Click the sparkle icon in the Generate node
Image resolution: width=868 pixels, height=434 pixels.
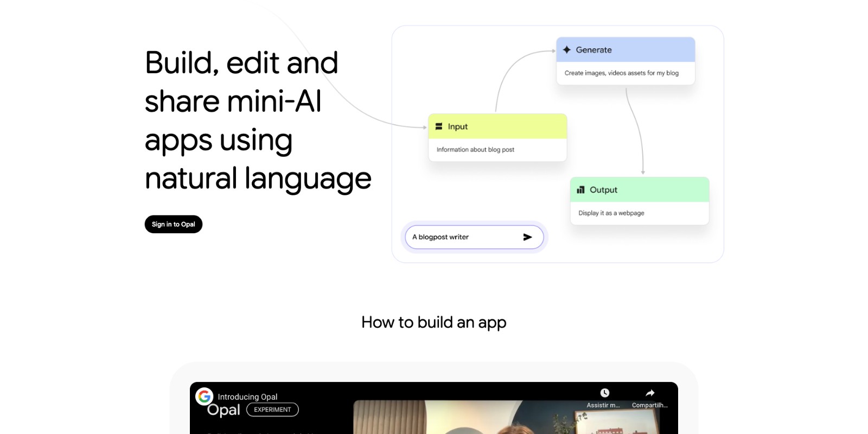(566, 50)
